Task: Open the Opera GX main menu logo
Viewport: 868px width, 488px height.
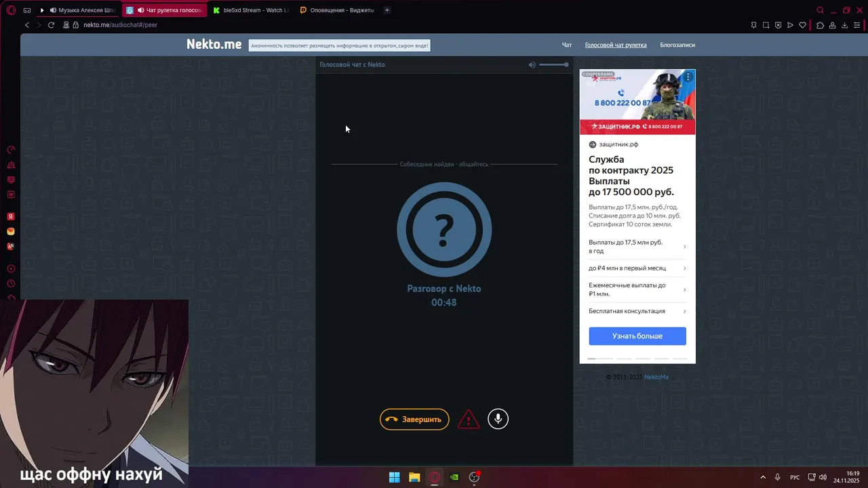Action: pos(11,10)
